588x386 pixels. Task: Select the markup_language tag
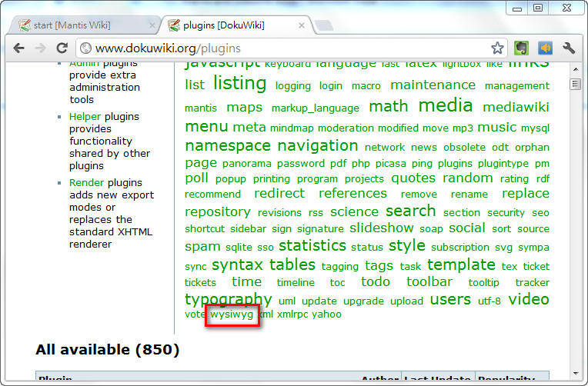(x=316, y=108)
